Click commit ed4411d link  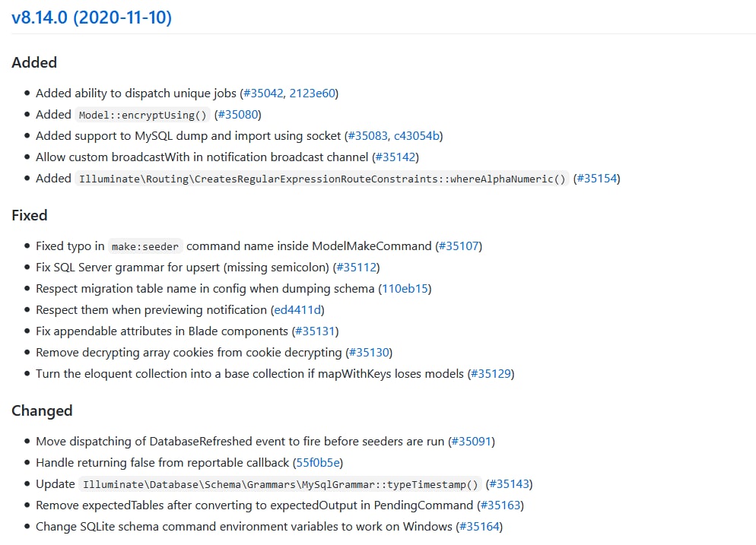pyautogui.click(x=298, y=310)
